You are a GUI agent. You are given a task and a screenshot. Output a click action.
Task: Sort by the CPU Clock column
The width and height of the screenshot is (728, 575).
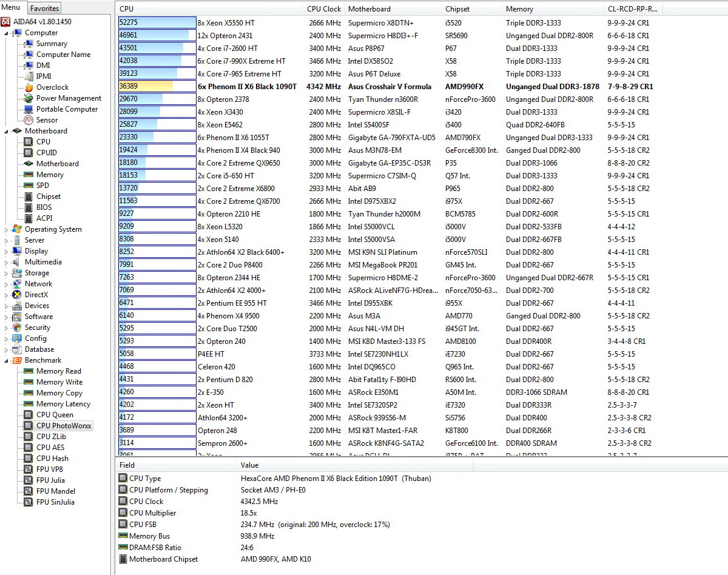point(323,9)
